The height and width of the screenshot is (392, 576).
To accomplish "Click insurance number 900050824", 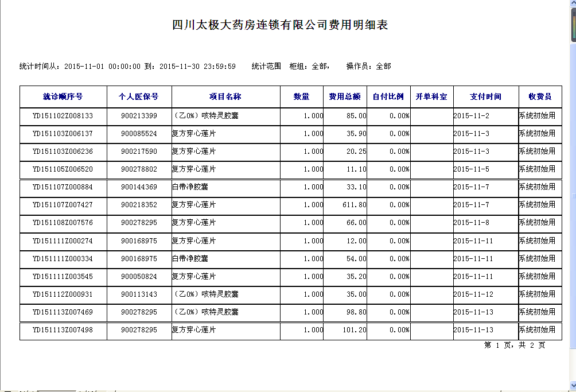I will (139, 277).
